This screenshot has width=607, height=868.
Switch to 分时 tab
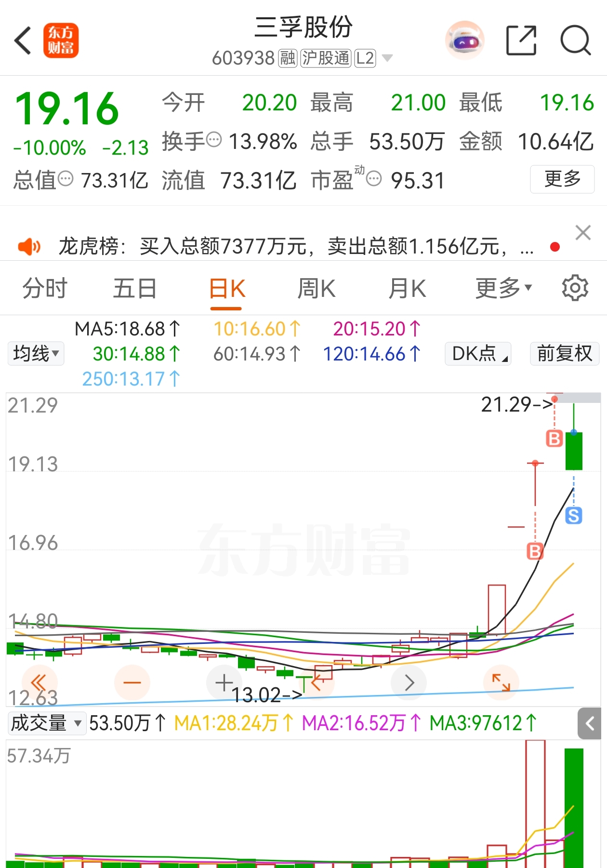[x=44, y=289]
